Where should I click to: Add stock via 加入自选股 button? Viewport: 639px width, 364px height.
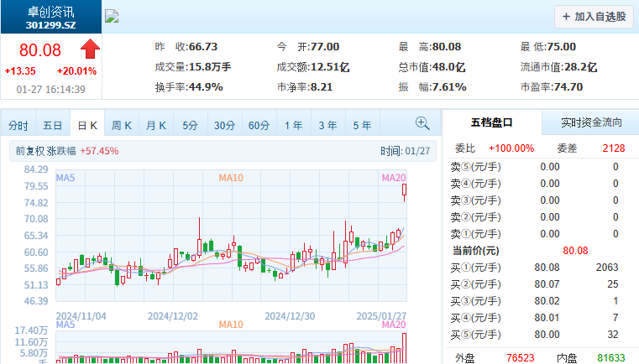coord(594,17)
